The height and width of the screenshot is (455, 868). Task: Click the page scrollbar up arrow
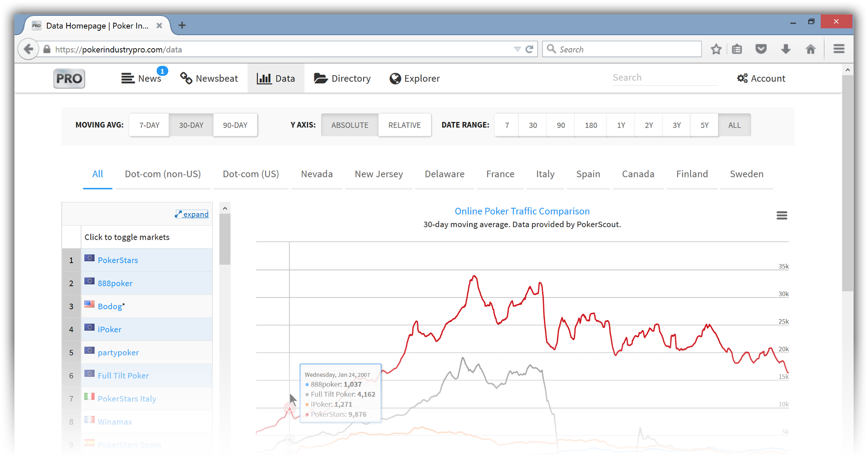click(x=847, y=70)
